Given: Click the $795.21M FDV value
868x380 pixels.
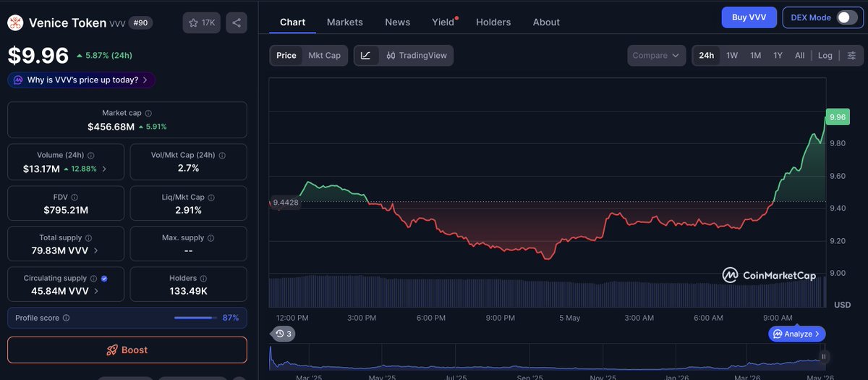Looking at the screenshot, I should [66, 210].
